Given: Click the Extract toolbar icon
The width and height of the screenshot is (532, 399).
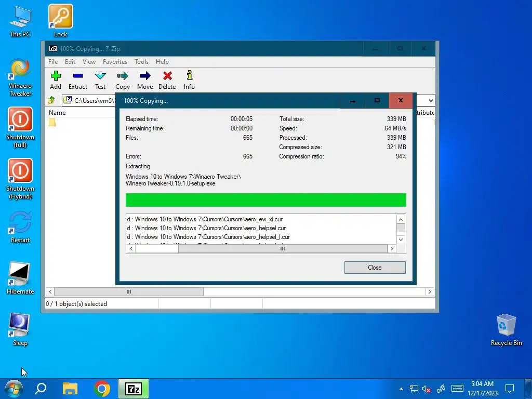Looking at the screenshot, I should [78, 80].
